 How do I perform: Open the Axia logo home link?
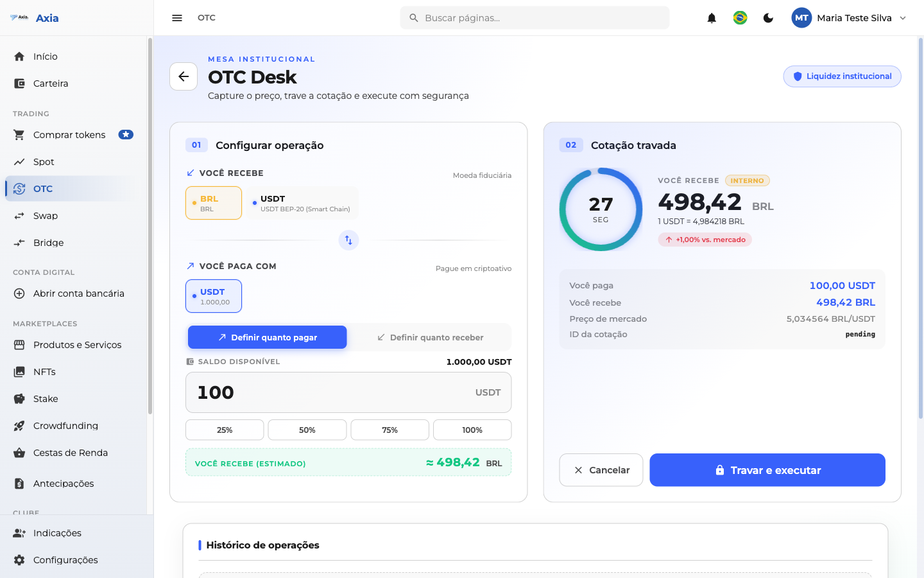point(35,18)
